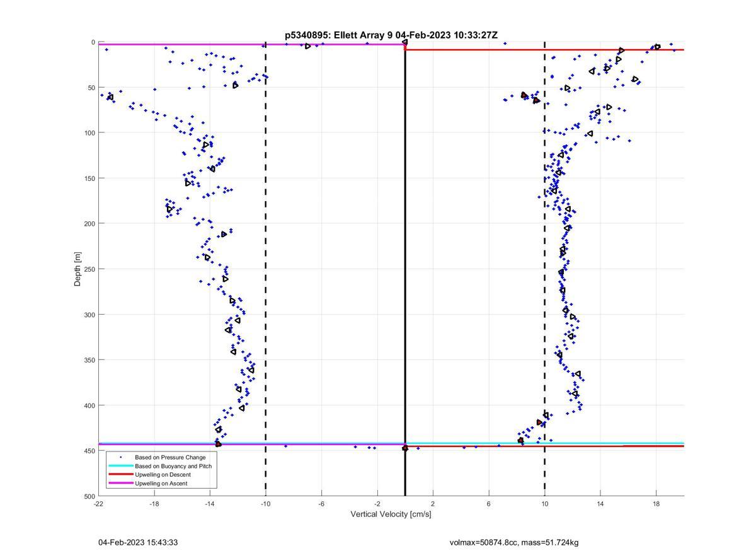The height and width of the screenshot is (558, 756).
Task: Click depth axis tick label '150'
Action: pyautogui.click(x=89, y=178)
